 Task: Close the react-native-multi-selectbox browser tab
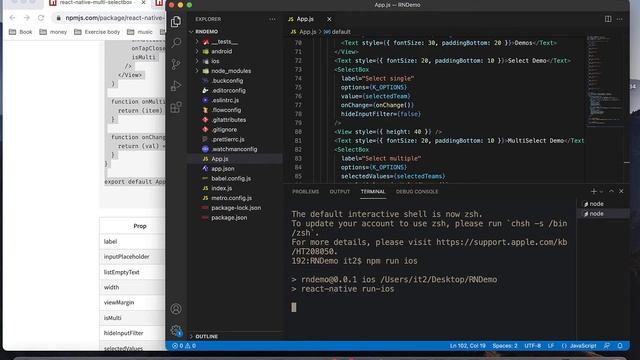click(x=143, y=3)
